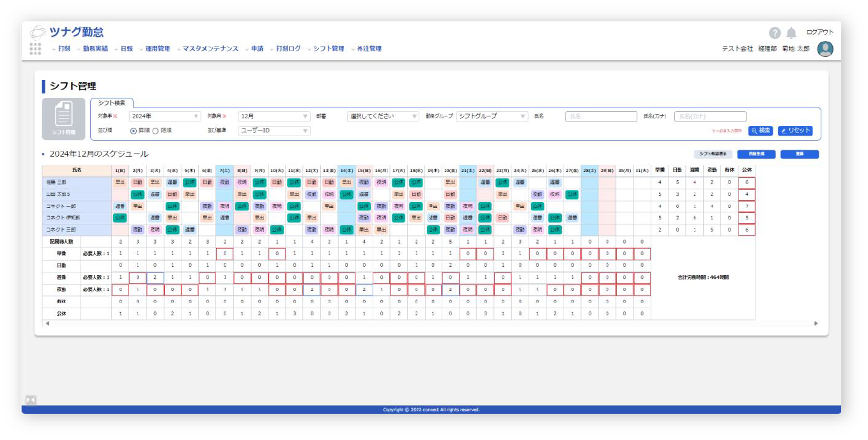Open the 対象月 dropdown showing 12月
The image size is (868, 440).
tap(274, 116)
